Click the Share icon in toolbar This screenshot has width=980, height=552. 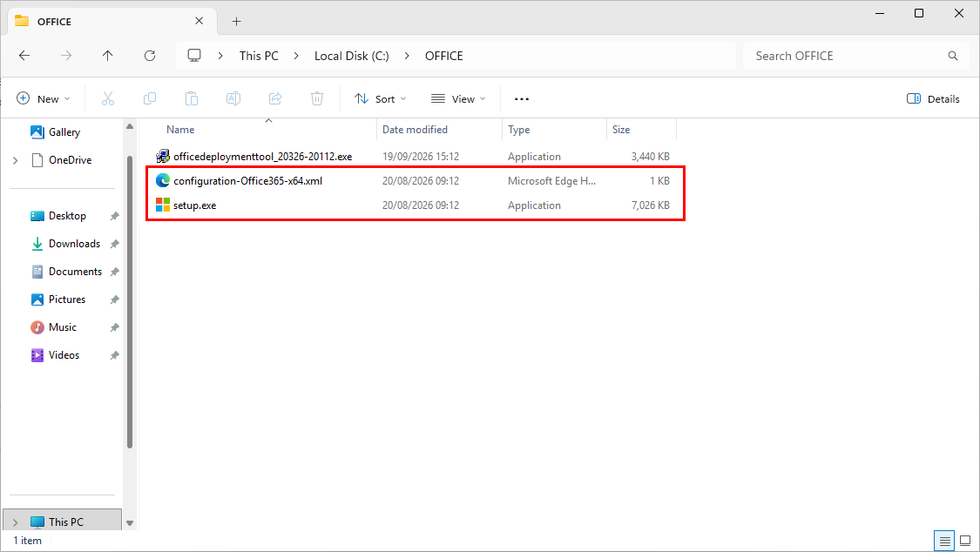275,98
